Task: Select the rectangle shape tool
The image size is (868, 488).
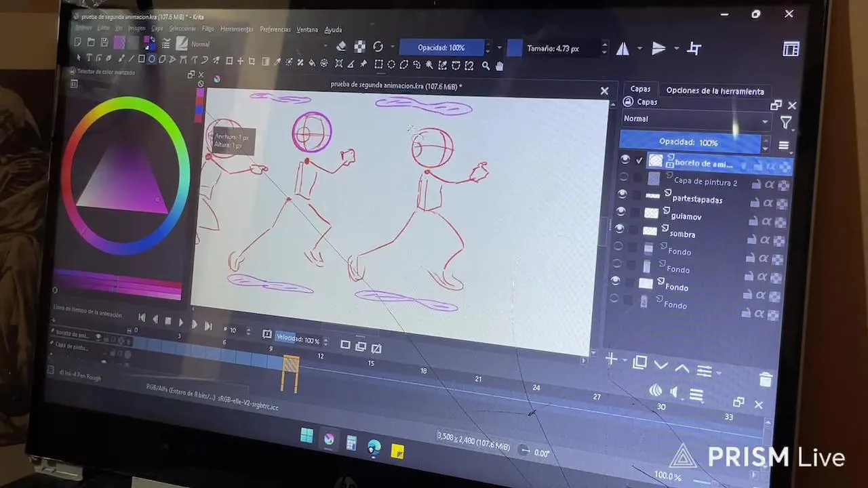Action: point(141,59)
